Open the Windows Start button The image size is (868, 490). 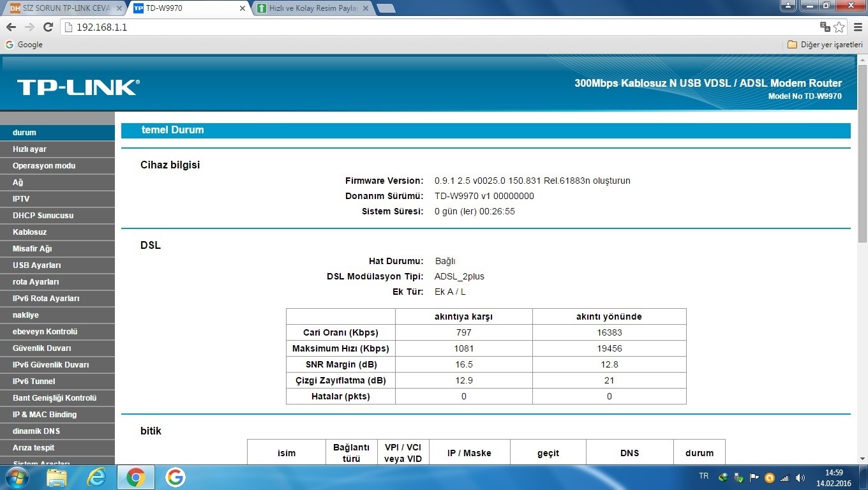[17, 477]
